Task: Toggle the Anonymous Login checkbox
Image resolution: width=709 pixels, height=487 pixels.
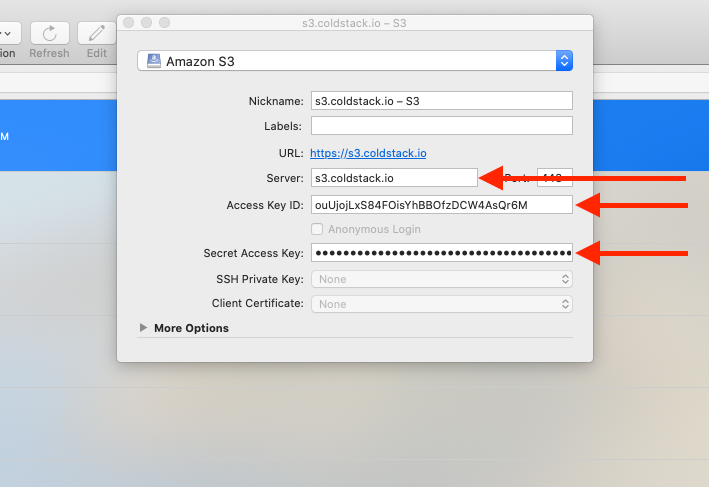Action: click(x=317, y=229)
